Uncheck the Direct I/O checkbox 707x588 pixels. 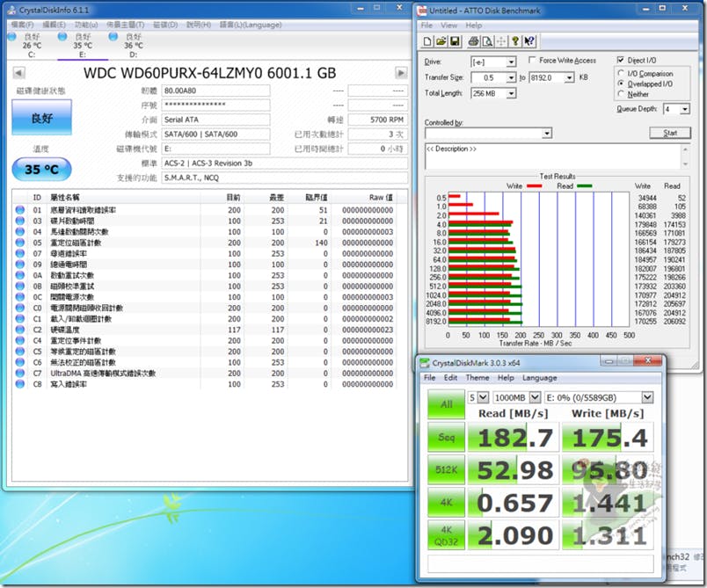621,61
